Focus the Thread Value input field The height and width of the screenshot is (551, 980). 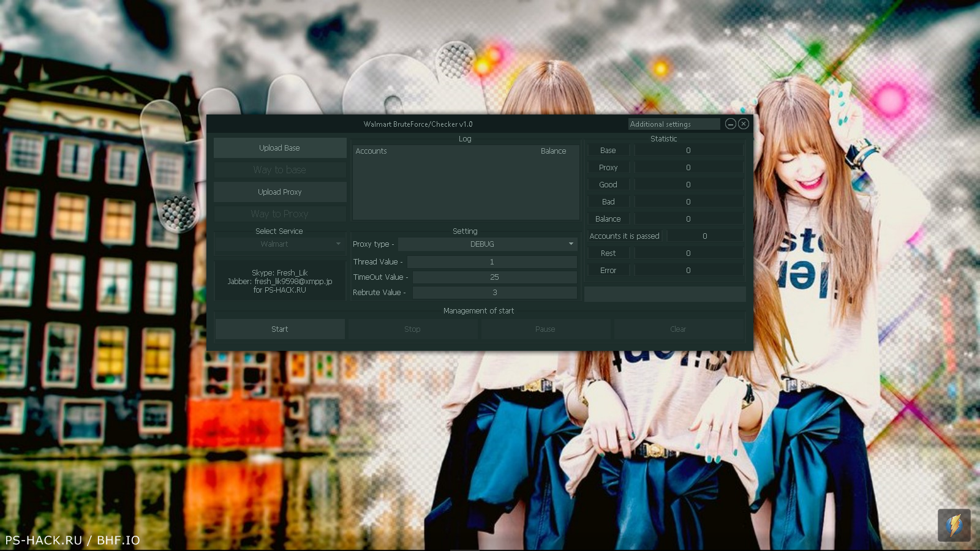point(492,262)
